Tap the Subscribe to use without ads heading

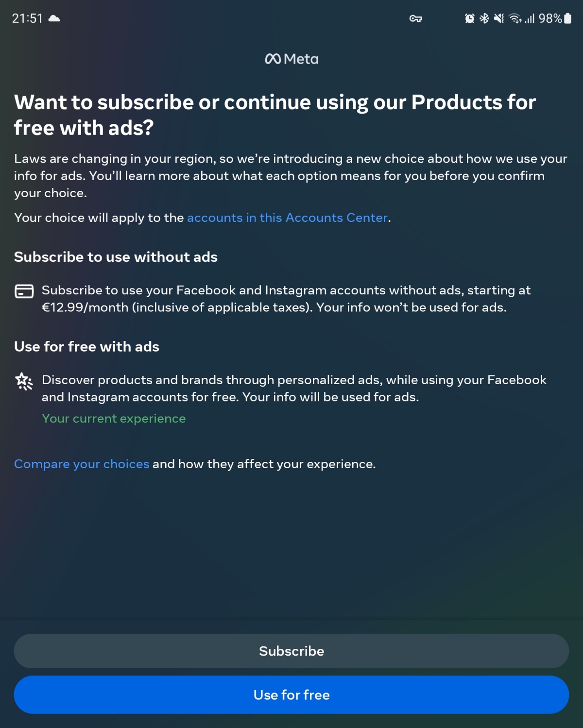116,257
